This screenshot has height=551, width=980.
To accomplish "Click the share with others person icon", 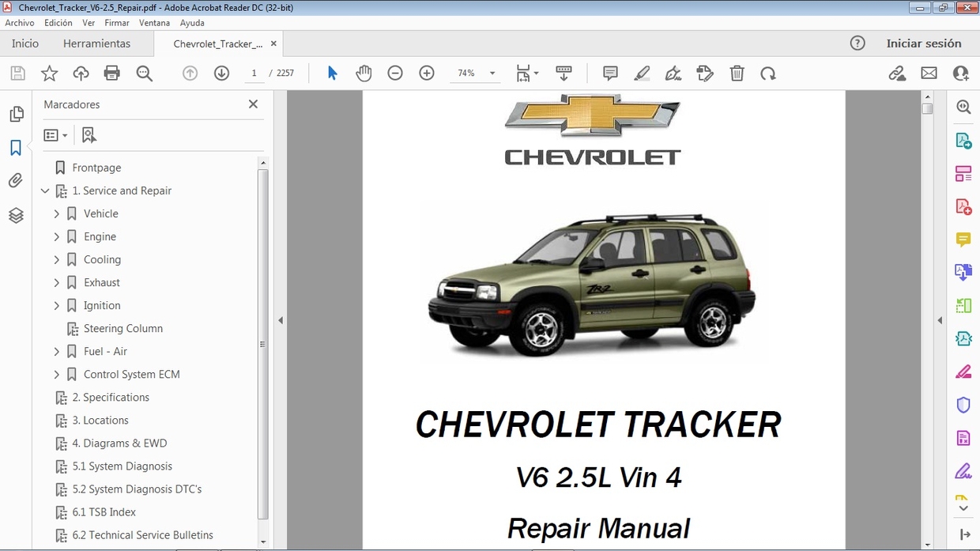I will pyautogui.click(x=961, y=74).
